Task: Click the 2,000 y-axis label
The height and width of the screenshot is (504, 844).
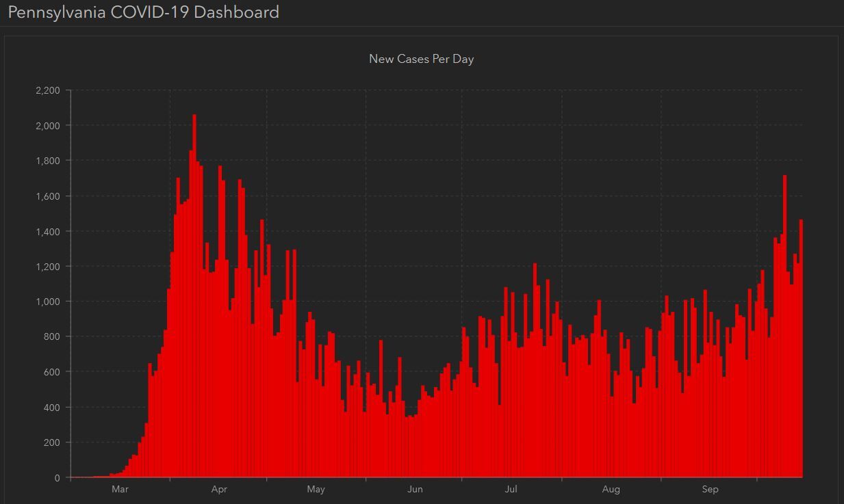Action: pyautogui.click(x=48, y=126)
